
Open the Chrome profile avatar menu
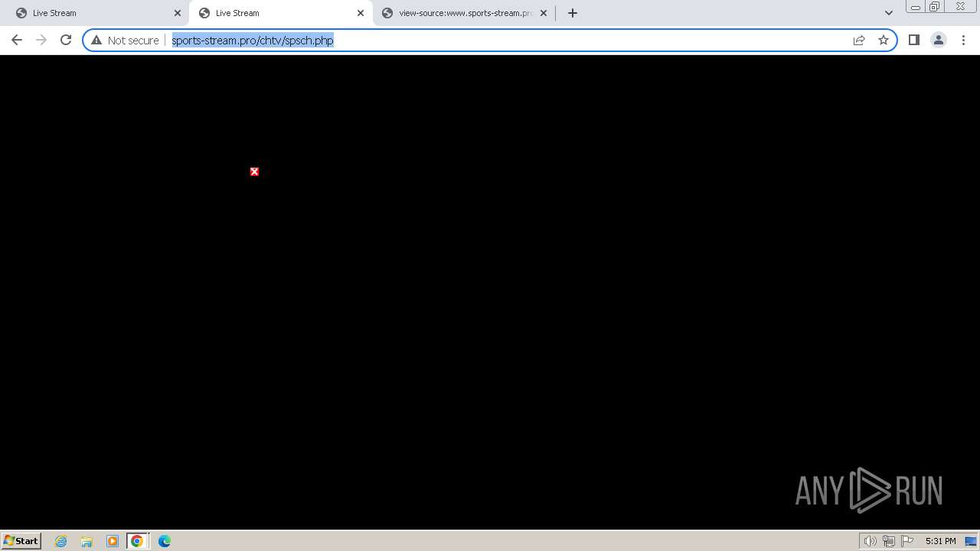pos(938,40)
